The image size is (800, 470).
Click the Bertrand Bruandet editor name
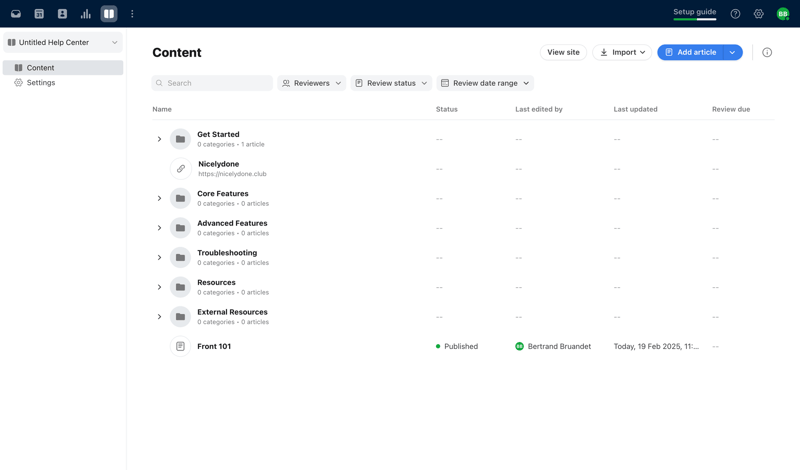[559, 346]
